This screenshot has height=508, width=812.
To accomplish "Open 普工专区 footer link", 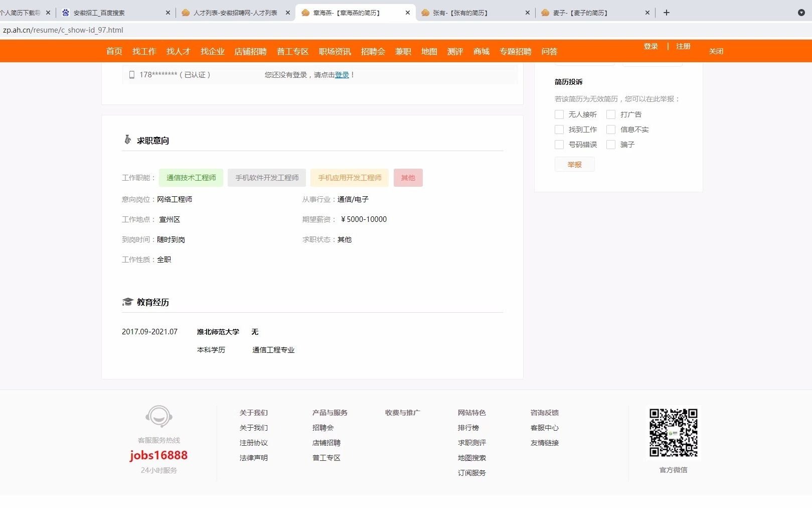I will click(327, 458).
